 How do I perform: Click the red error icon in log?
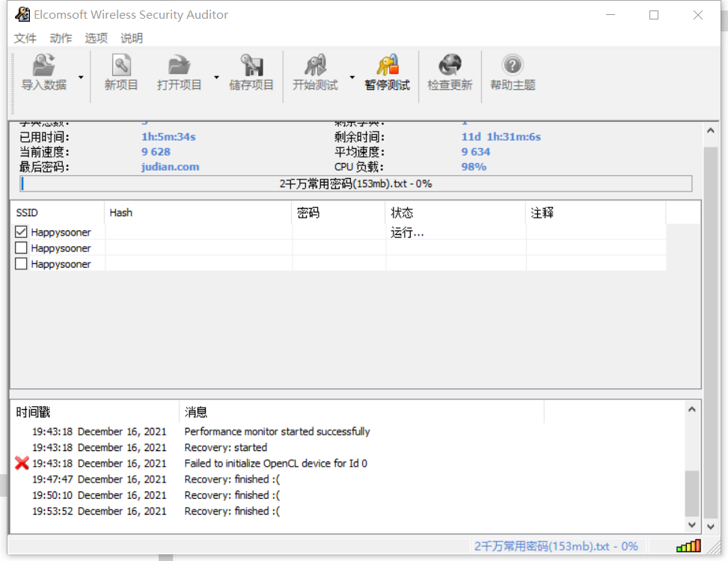(22, 462)
